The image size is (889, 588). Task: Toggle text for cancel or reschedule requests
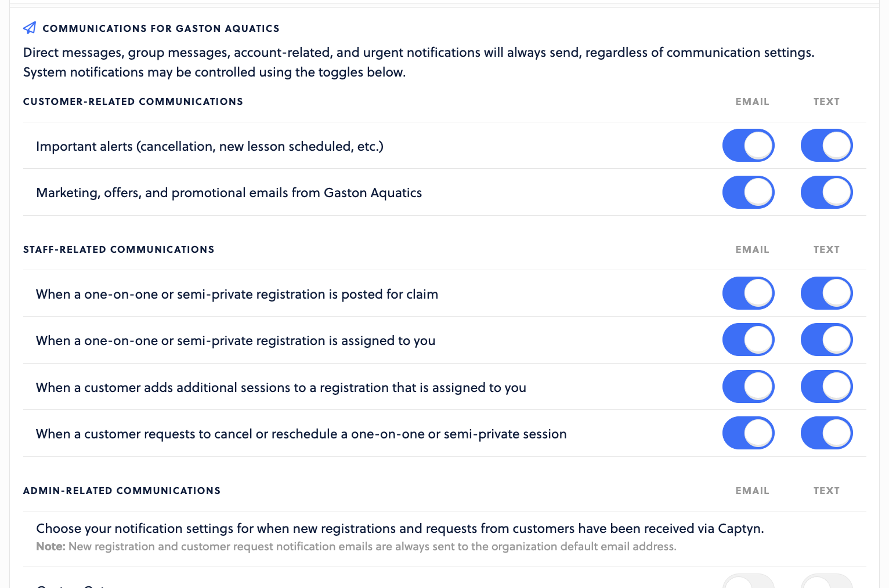(826, 433)
